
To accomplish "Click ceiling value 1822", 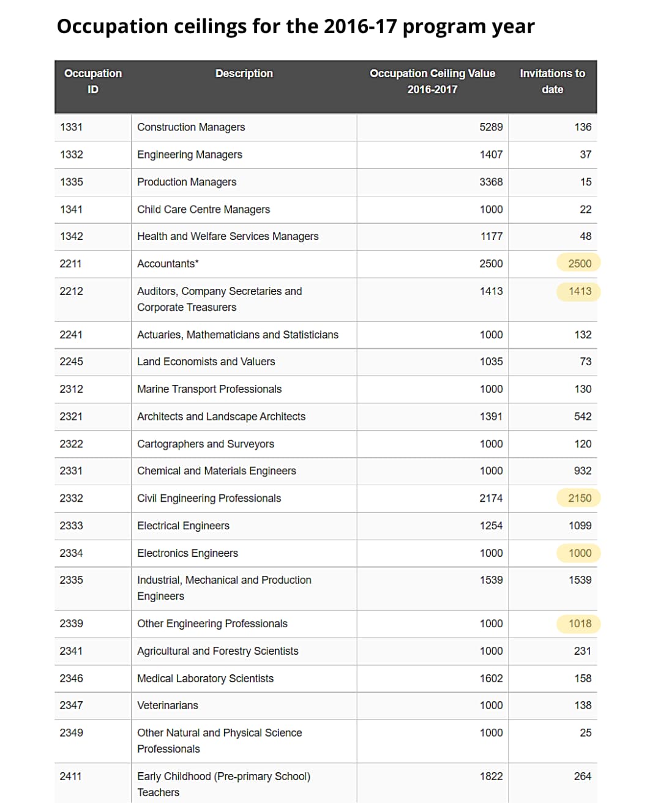I will pos(491,777).
